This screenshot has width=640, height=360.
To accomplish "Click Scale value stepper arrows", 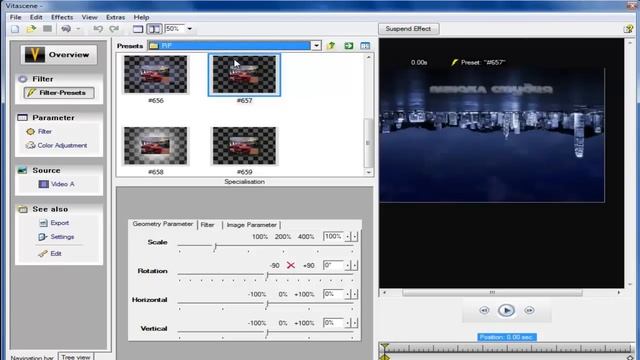I will pos(351,236).
